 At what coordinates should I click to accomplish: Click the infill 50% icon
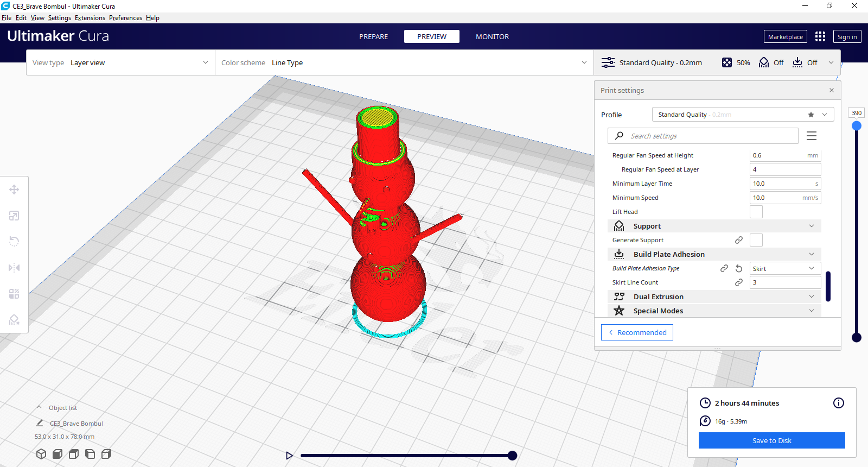[x=727, y=62]
